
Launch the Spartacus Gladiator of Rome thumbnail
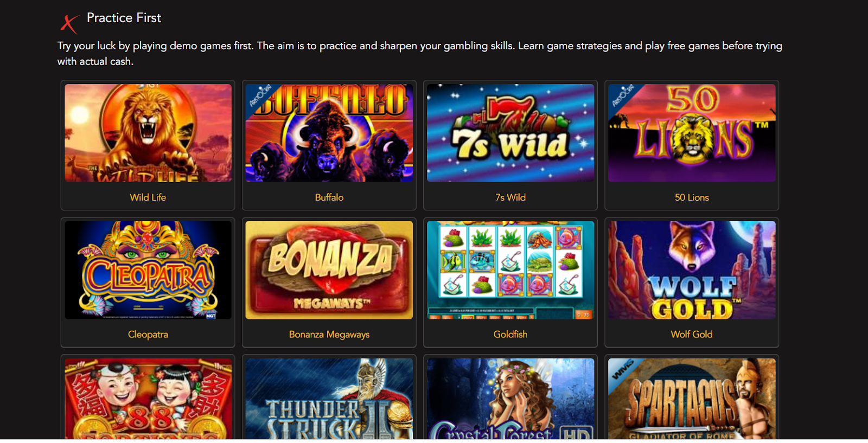(692, 399)
